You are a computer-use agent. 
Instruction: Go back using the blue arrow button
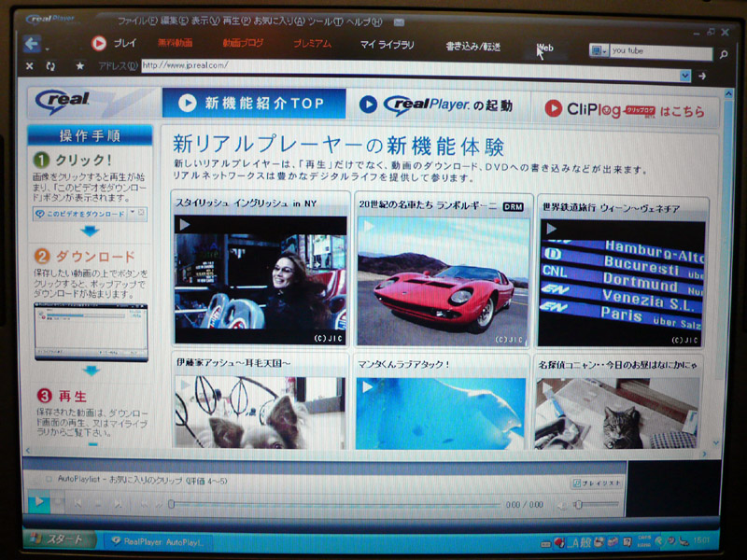(32, 44)
